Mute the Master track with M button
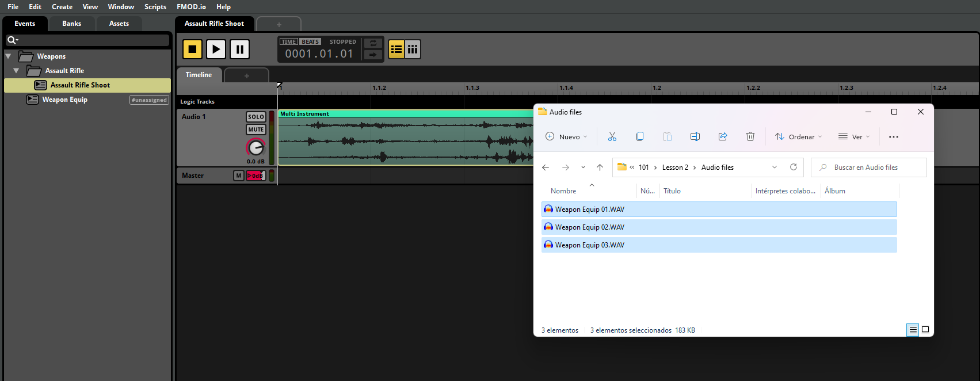 [238, 176]
